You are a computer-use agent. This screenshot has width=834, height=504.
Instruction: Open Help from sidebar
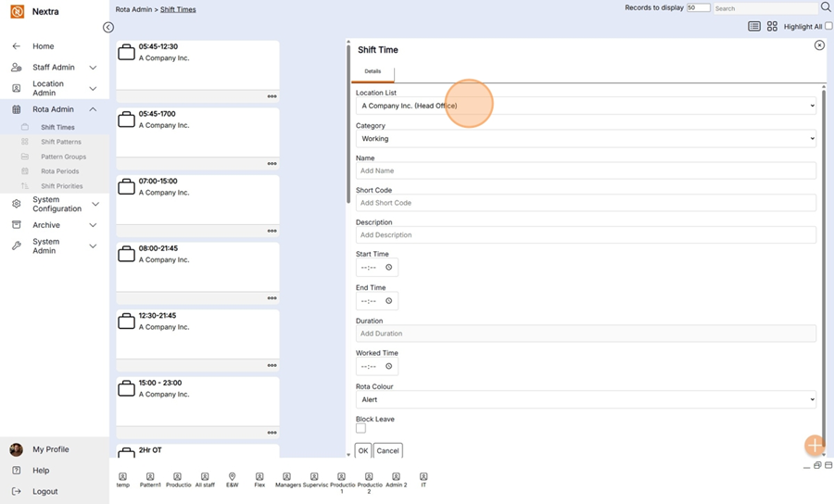point(41,471)
